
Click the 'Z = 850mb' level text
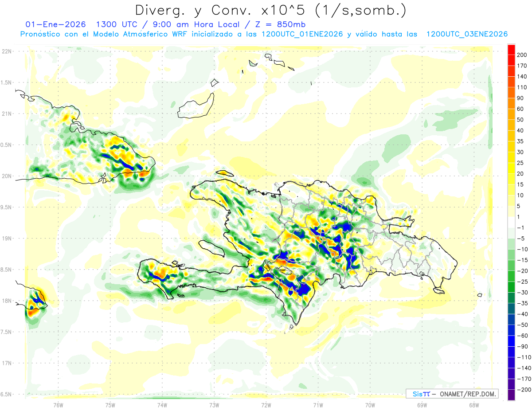pos(281,24)
